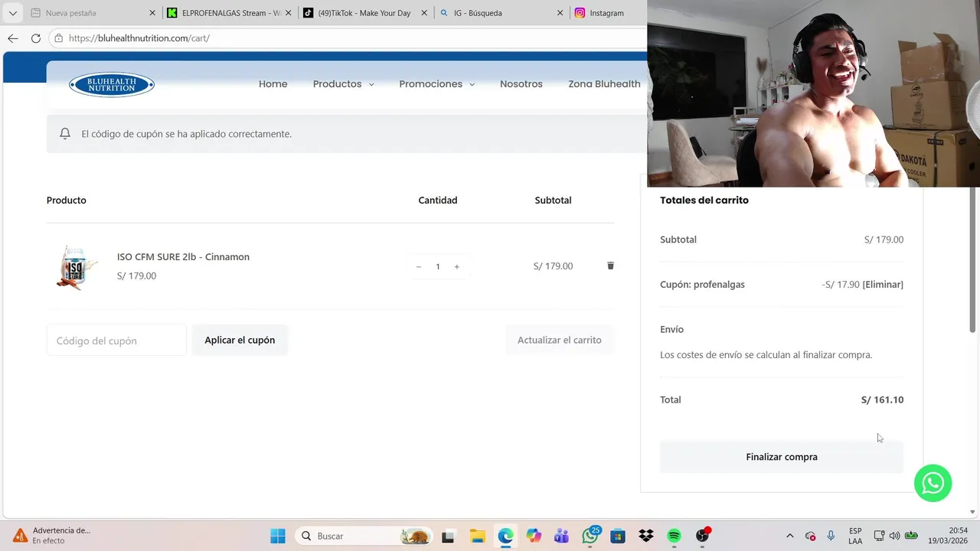The image size is (980, 551).
Task: Close the ELPROFENALGAS Stream tab
Action: pos(289,13)
